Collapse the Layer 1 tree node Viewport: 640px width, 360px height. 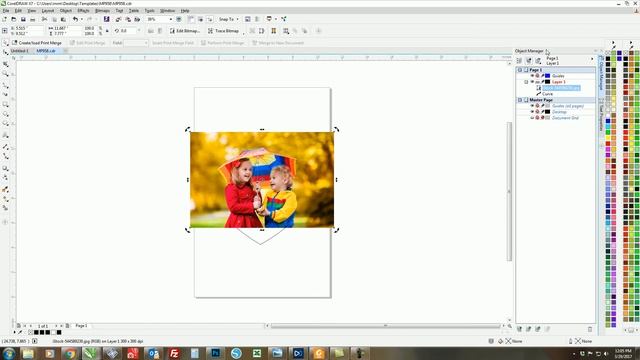[526, 82]
